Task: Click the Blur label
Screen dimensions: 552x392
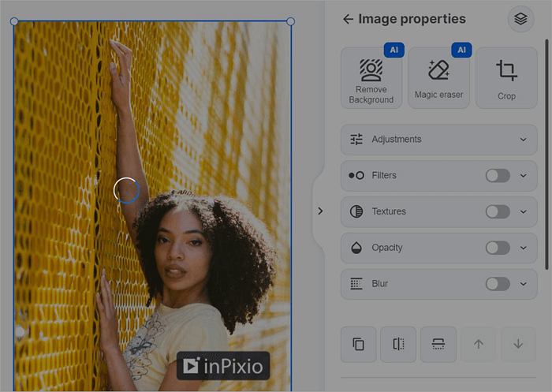Action: point(380,283)
